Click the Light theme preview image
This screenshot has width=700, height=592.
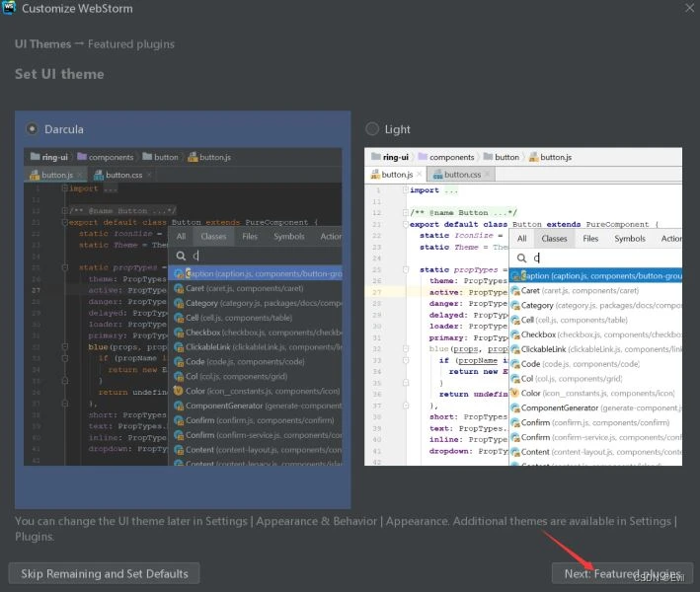click(x=523, y=307)
